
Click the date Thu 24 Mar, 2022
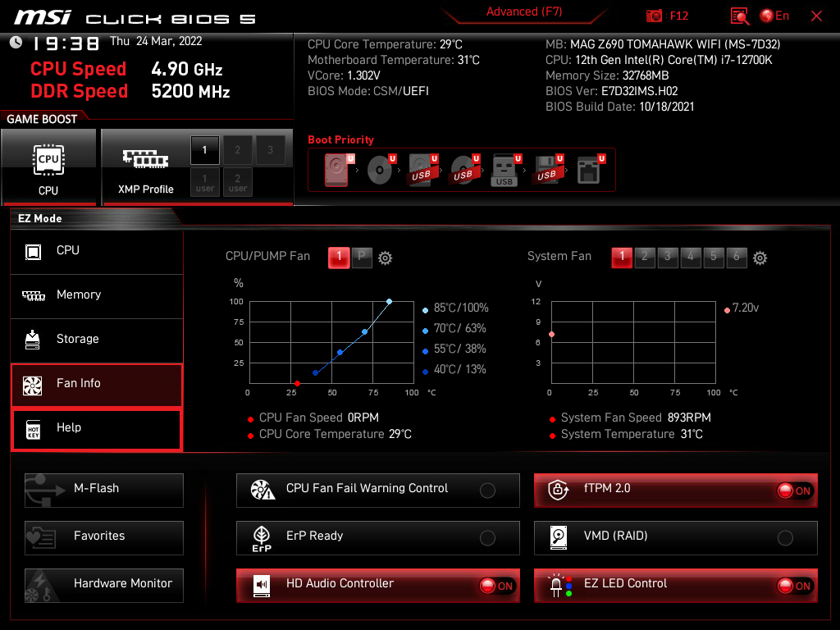coord(156,41)
